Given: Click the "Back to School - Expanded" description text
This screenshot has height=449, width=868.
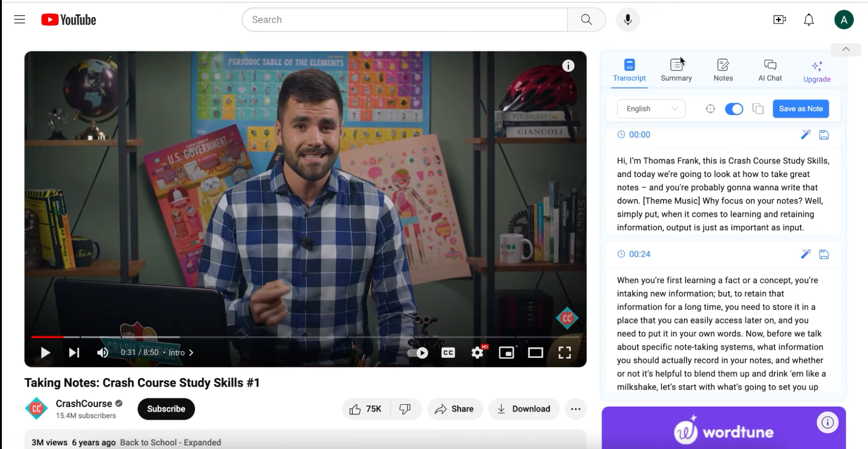Looking at the screenshot, I should point(171,443).
